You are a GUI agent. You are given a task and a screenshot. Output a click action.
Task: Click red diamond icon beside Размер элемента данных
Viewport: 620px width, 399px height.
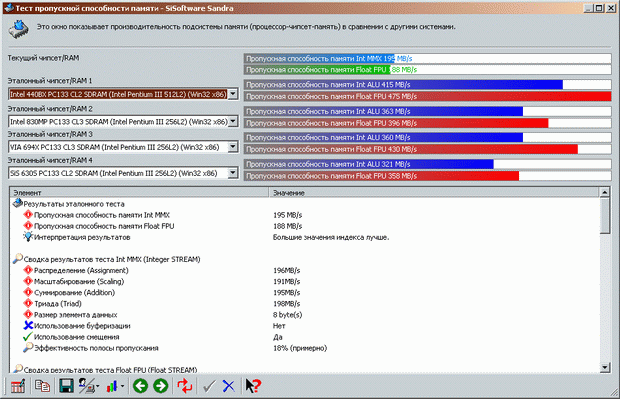click(28, 314)
